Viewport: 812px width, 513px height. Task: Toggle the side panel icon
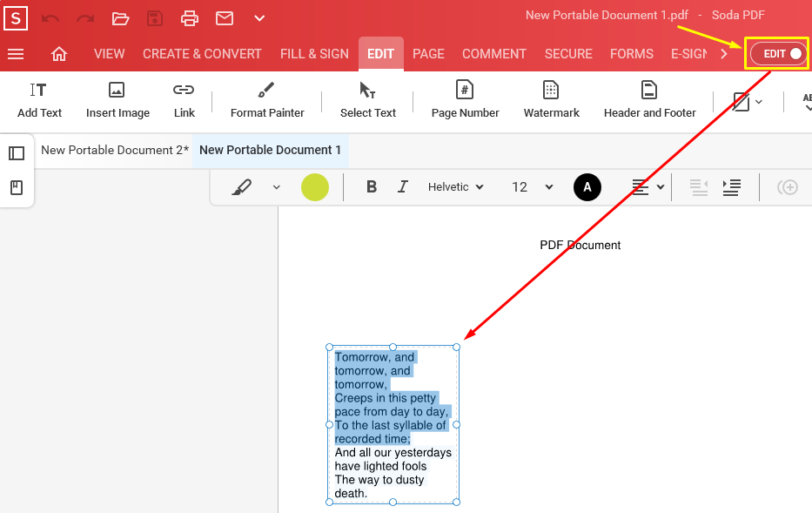pos(17,153)
